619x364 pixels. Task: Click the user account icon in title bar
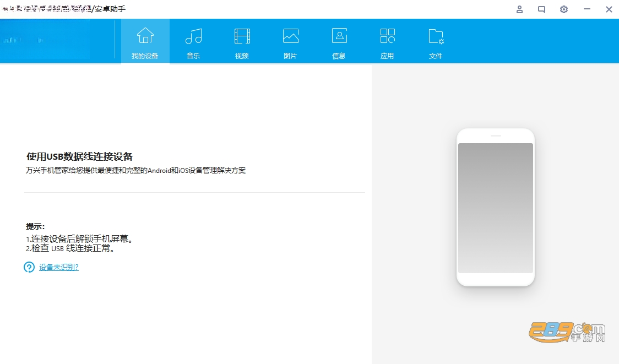tap(519, 9)
